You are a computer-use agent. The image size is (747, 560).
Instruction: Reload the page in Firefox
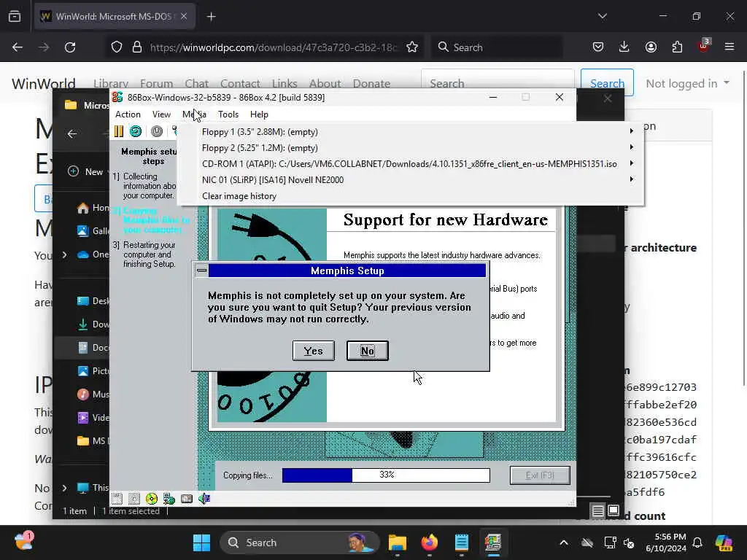[x=70, y=47]
